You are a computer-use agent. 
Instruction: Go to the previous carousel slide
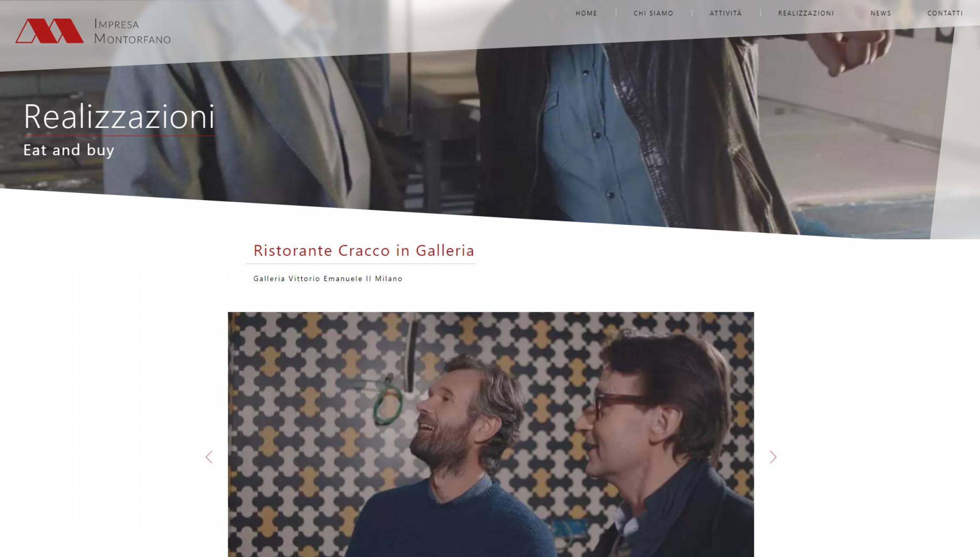click(209, 457)
